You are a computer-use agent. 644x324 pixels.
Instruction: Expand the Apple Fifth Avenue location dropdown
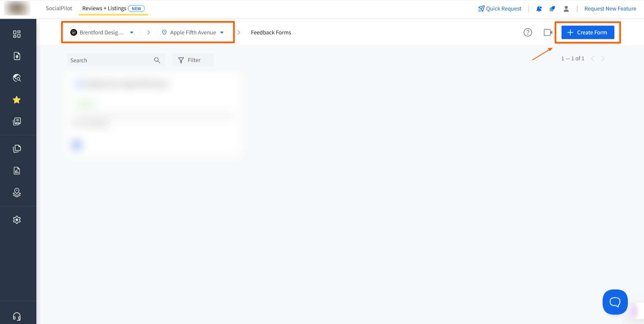194,32
